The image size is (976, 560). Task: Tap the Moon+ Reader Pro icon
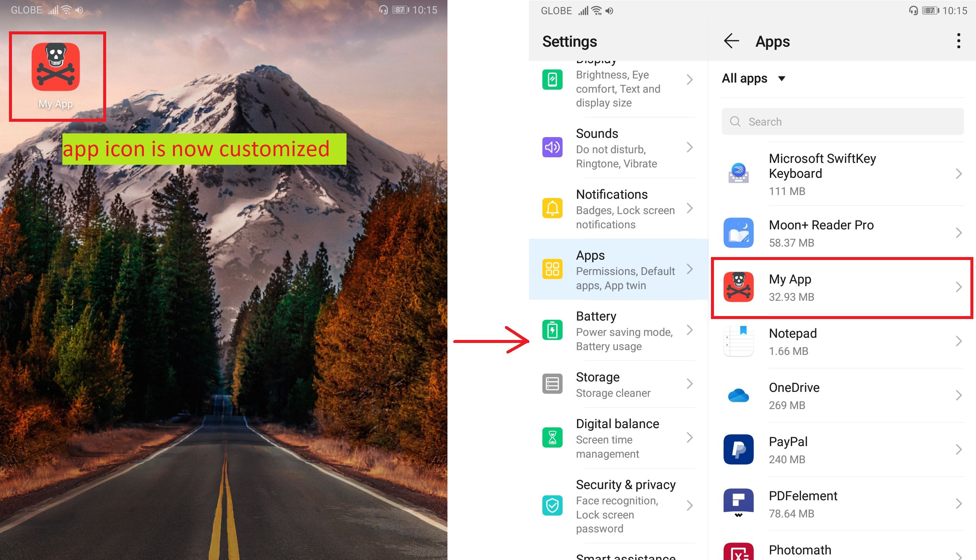pyautogui.click(x=738, y=233)
